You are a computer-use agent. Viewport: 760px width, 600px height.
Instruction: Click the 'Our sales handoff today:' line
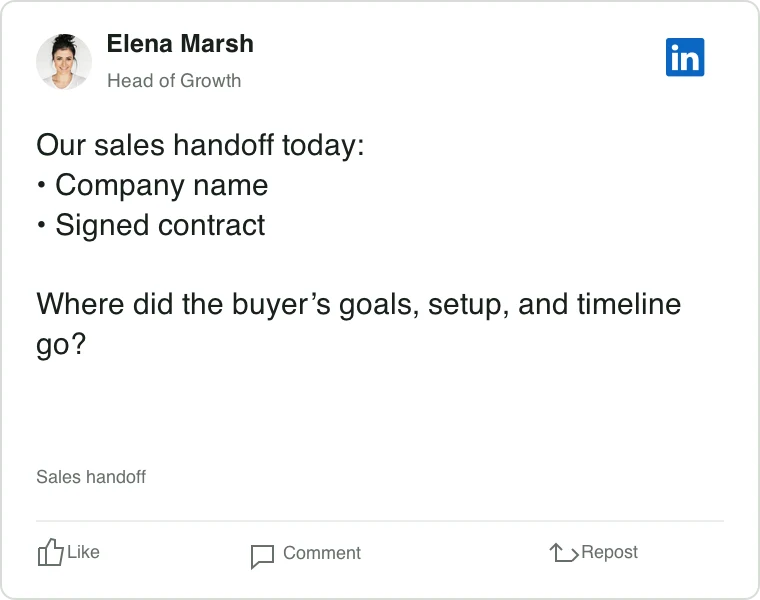[x=200, y=145]
